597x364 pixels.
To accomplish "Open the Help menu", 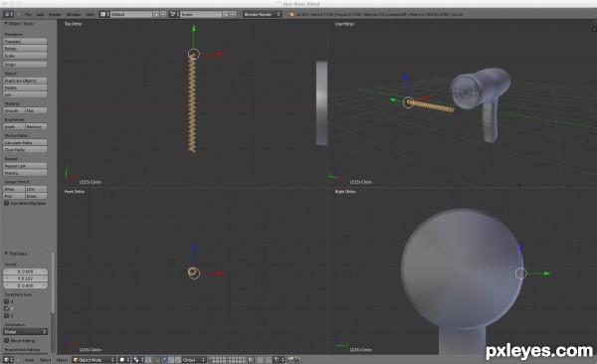I will (x=90, y=14).
